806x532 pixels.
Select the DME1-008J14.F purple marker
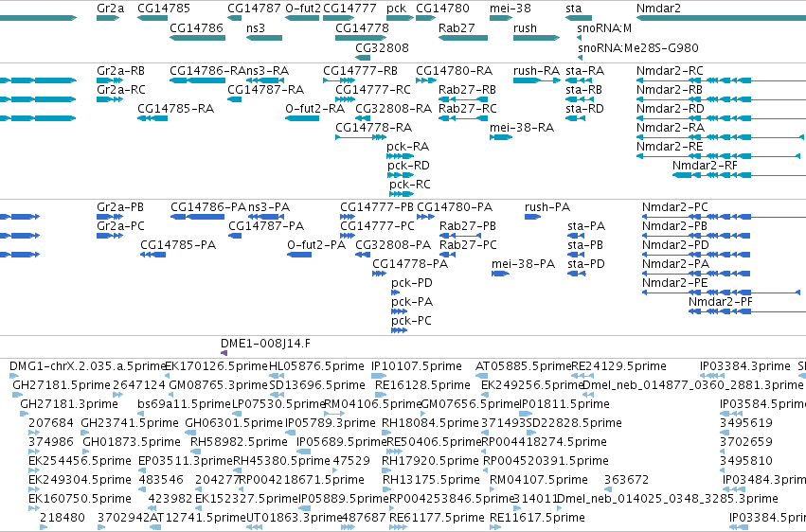224,353
